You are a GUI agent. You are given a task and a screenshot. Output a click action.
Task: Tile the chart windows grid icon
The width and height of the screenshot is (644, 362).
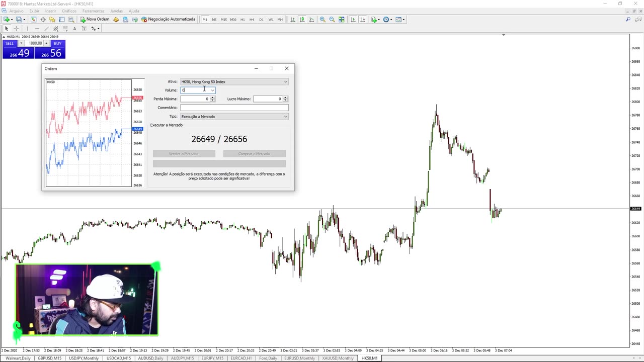342,19
